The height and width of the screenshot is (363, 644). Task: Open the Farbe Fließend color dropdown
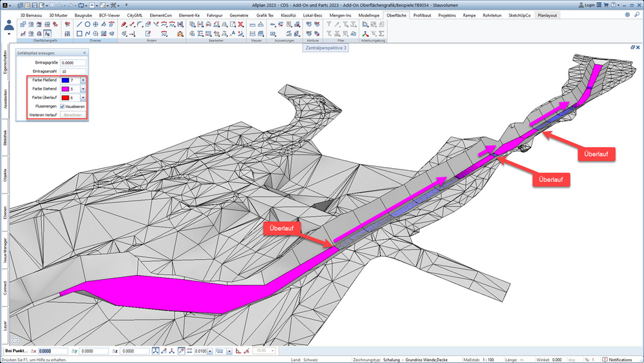click(x=83, y=80)
